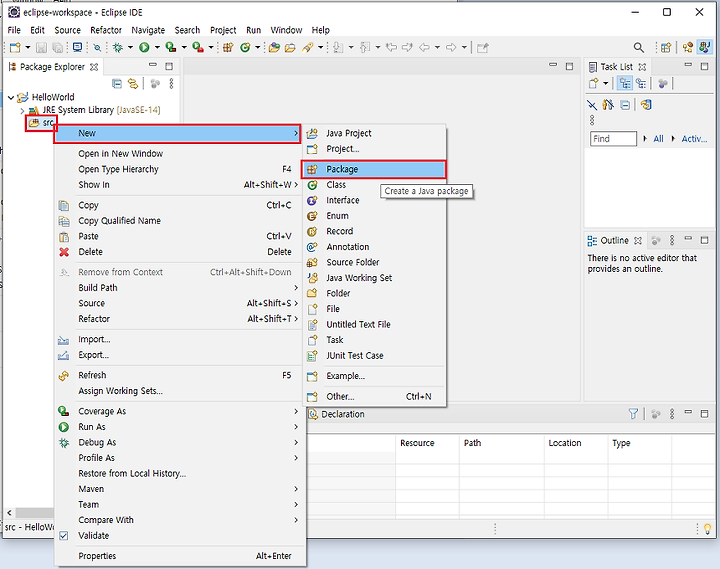This screenshot has width=720, height=569.
Task: Expand the JRE System Library node
Action: (x=22, y=110)
